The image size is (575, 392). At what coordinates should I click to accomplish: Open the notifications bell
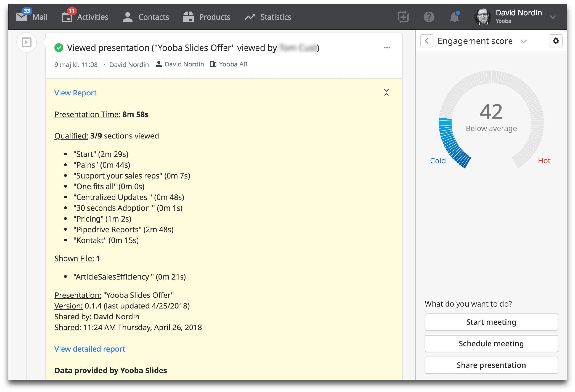454,17
